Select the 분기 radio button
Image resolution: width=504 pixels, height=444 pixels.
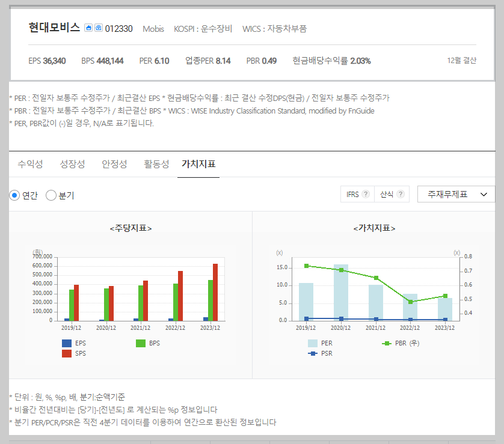(x=51, y=195)
